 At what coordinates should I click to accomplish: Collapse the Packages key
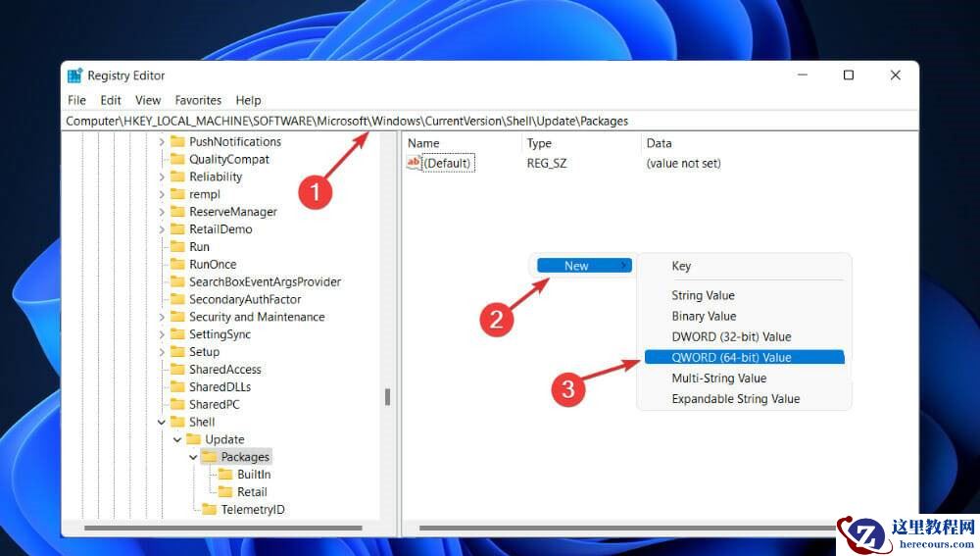[x=193, y=457]
